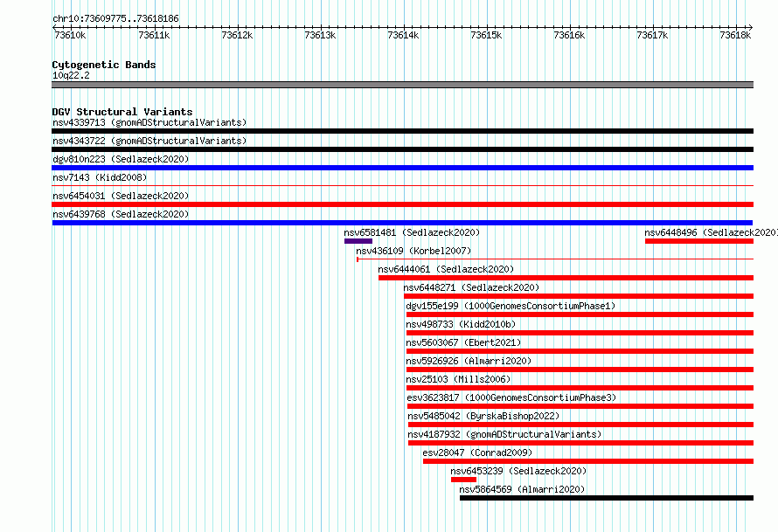Select the dgv155e199 1000GenomesConsortiumPhase1 label
Viewport: 778px width, 532px height.
[x=511, y=306]
